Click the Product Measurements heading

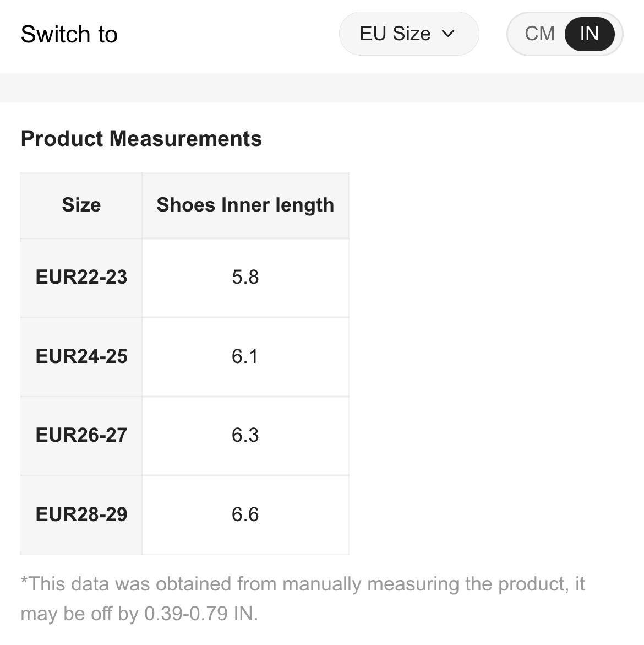pyautogui.click(x=141, y=139)
